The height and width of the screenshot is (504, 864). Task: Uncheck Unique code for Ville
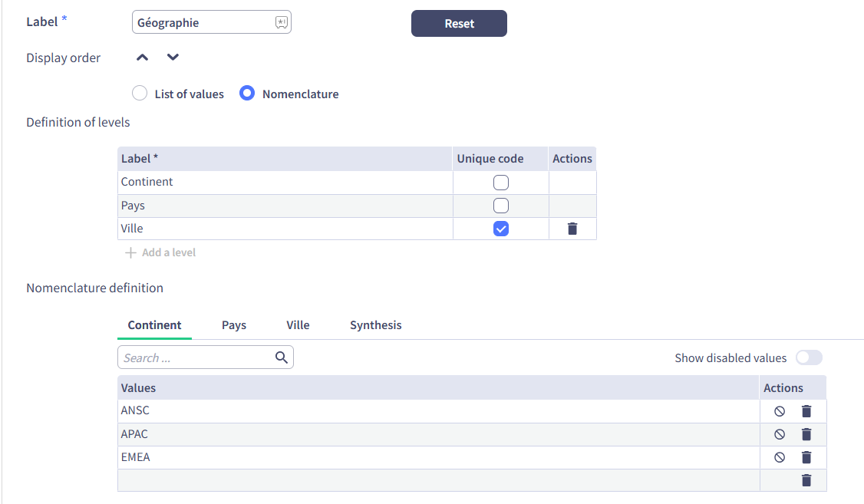click(500, 229)
